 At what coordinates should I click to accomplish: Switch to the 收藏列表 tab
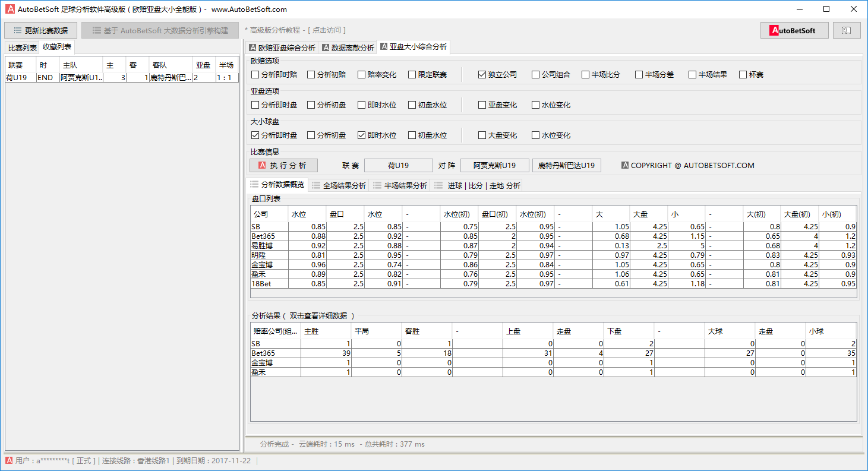click(57, 47)
